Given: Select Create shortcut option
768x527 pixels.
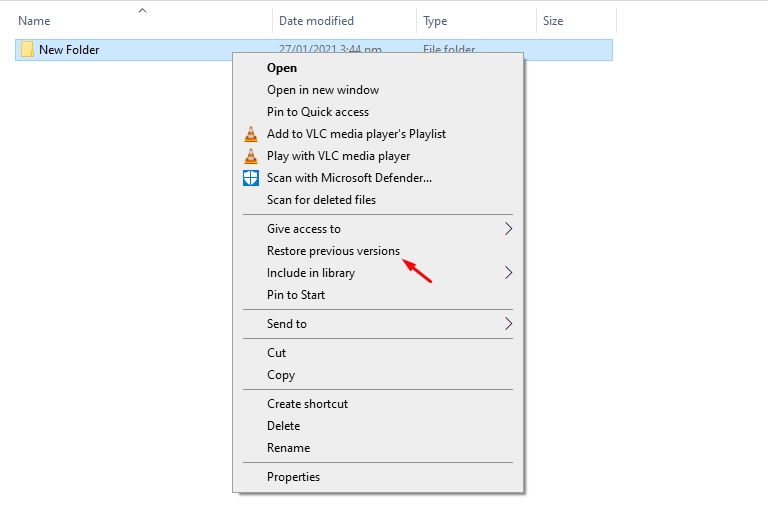Looking at the screenshot, I should click(307, 404).
